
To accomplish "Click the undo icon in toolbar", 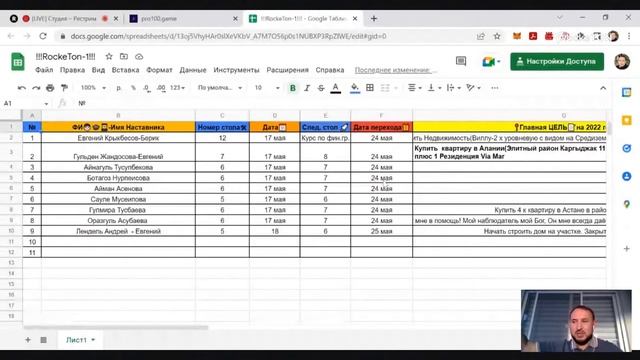I will coord(22,88).
